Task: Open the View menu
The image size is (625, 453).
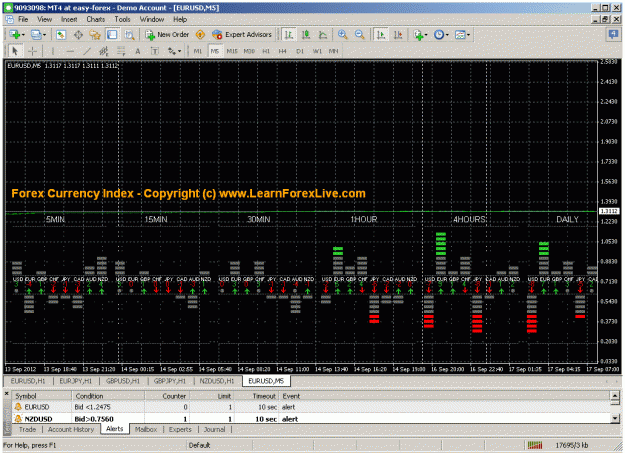Action: coord(45,19)
